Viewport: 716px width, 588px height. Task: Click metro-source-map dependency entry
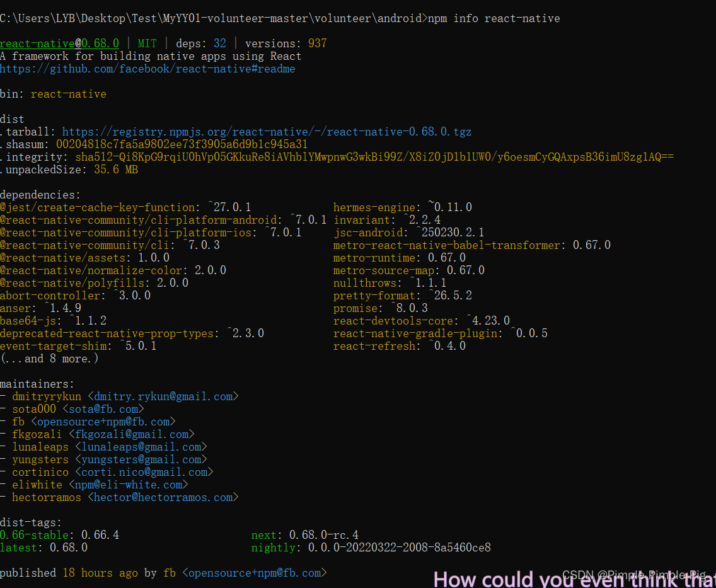pos(408,270)
